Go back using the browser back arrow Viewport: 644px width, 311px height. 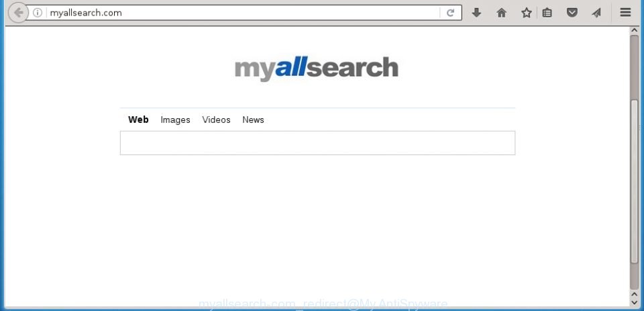tap(17, 13)
